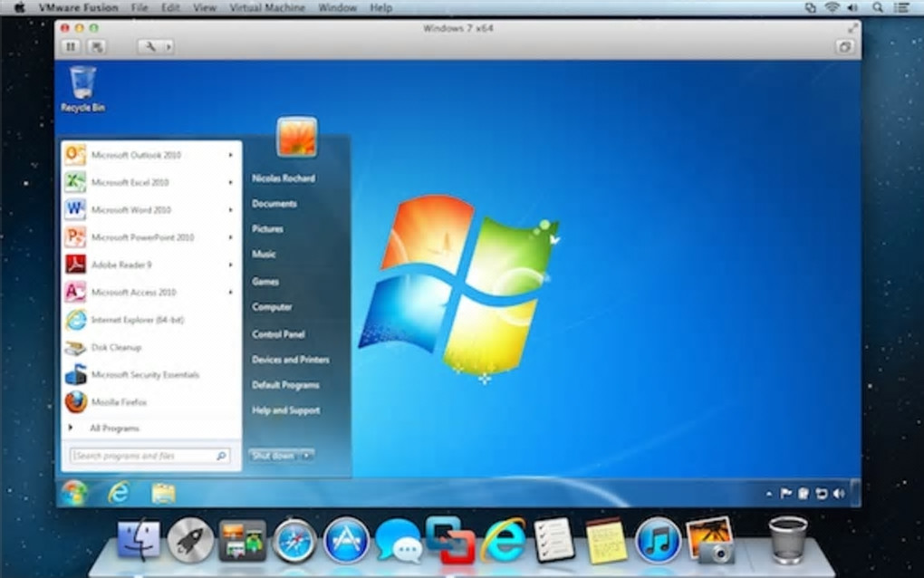This screenshot has width=924, height=578.
Task: Open the Window menu
Action: (337, 7)
